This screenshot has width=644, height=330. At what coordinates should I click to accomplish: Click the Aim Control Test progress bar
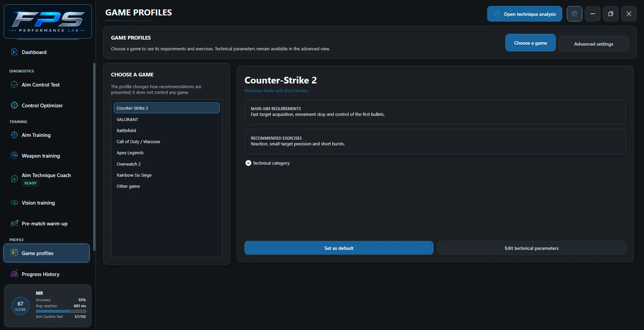[61, 311]
